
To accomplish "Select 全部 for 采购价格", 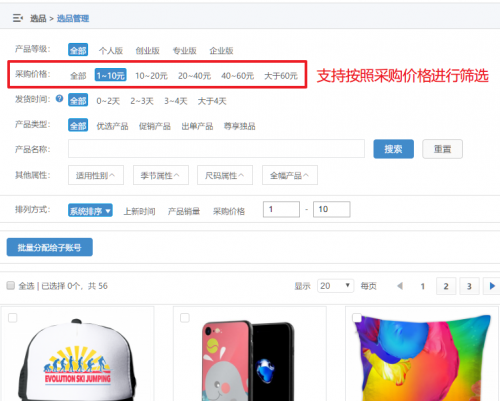I will (78, 76).
